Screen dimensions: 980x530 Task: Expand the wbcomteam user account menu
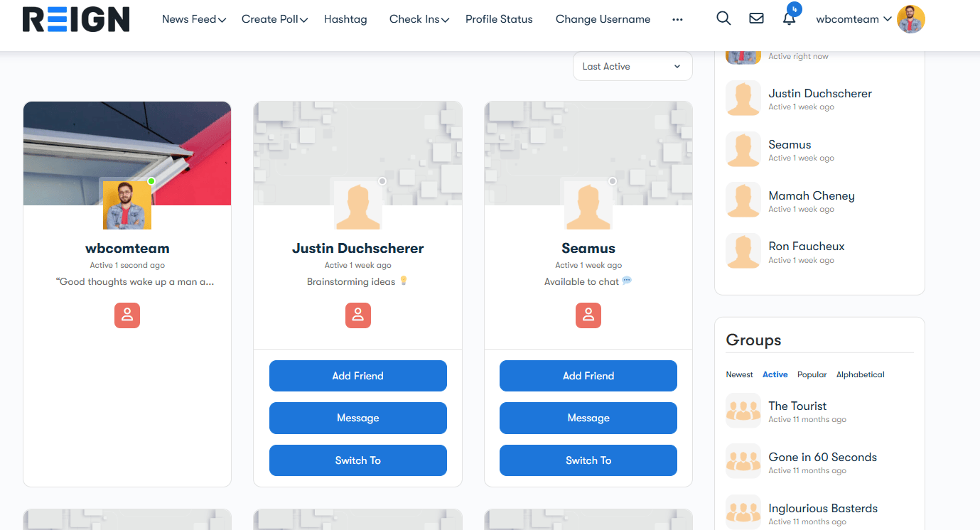(x=854, y=20)
